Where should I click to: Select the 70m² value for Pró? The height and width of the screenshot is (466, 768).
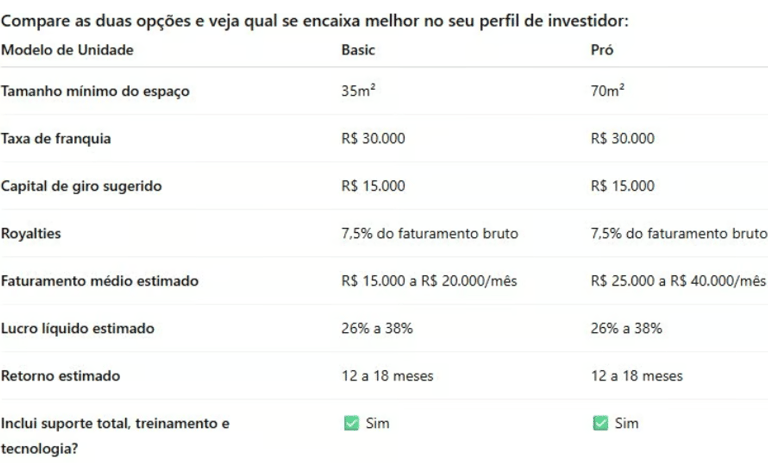click(x=607, y=91)
